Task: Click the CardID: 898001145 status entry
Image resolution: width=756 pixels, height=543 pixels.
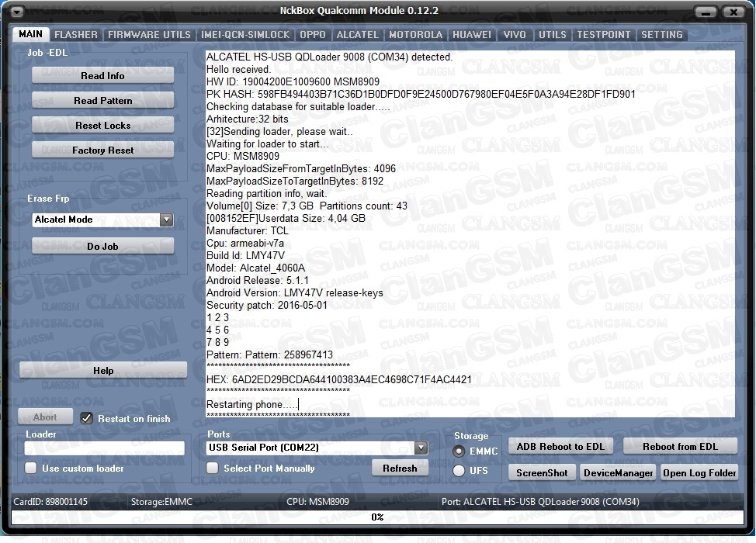Action: (x=50, y=502)
